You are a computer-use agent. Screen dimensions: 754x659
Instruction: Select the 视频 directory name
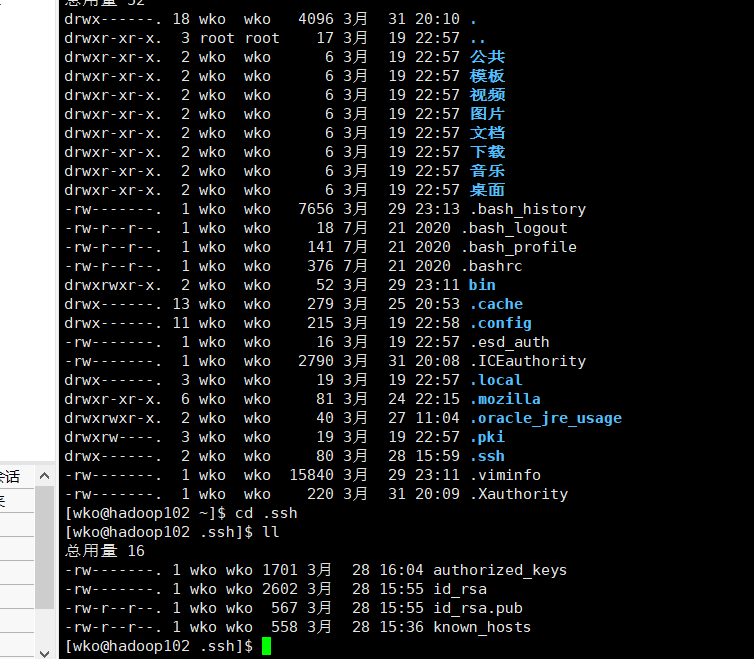click(487, 95)
